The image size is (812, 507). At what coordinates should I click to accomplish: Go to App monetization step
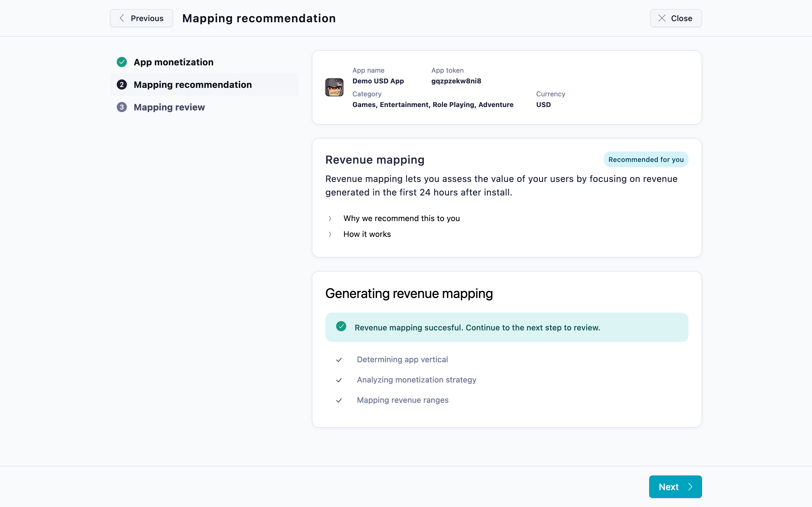click(173, 62)
